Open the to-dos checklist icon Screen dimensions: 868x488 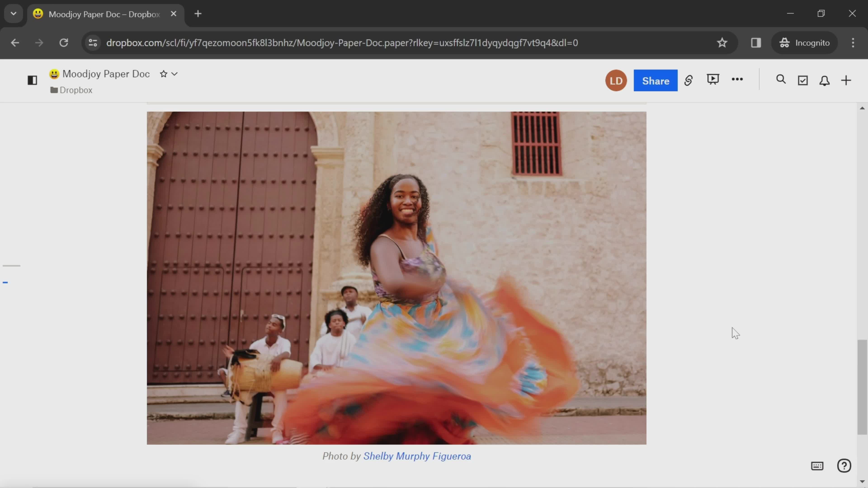803,80
